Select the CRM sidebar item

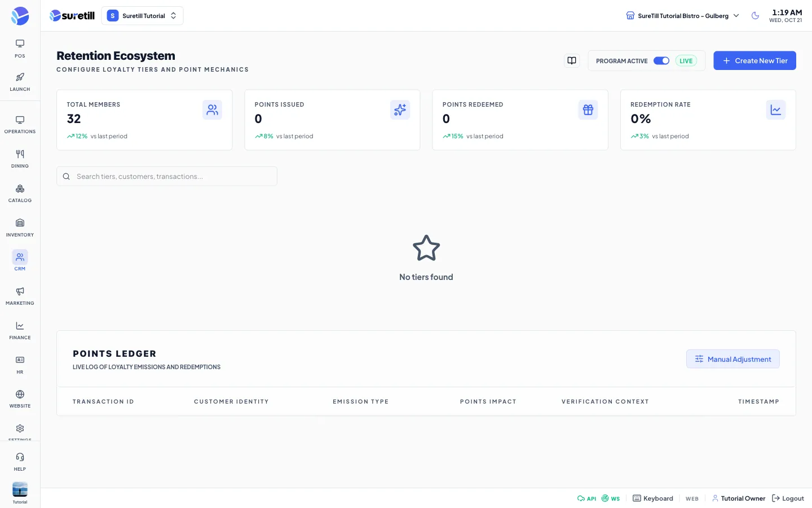20,261
